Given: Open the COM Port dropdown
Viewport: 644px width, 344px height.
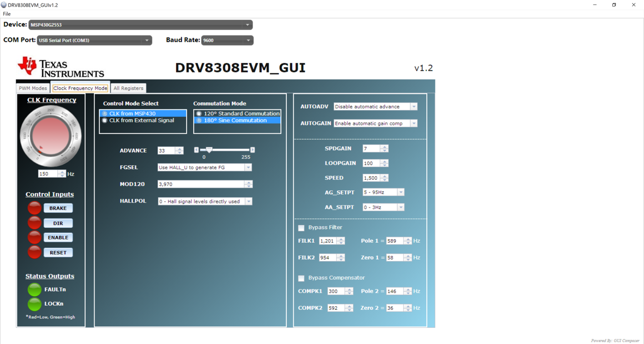Looking at the screenshot, I should (x=95, y=40).
